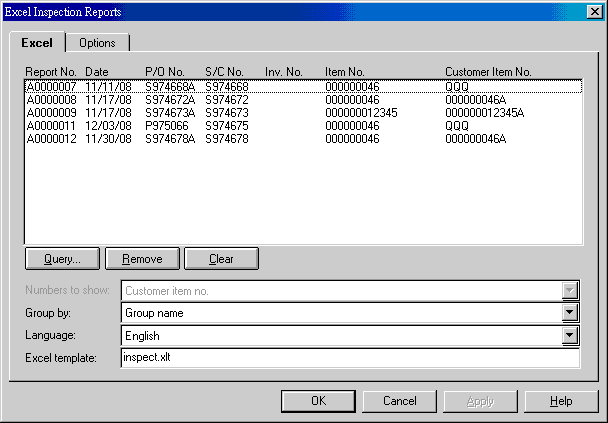Click the Date column header
608x423 pixels.
click(x=97, y=72)
